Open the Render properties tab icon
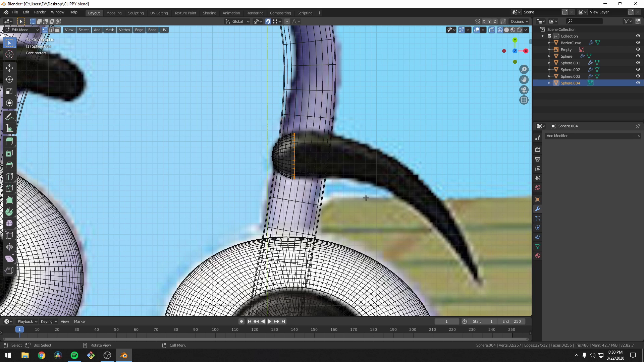This screenshot has width=644, height=362. point(538,149)
